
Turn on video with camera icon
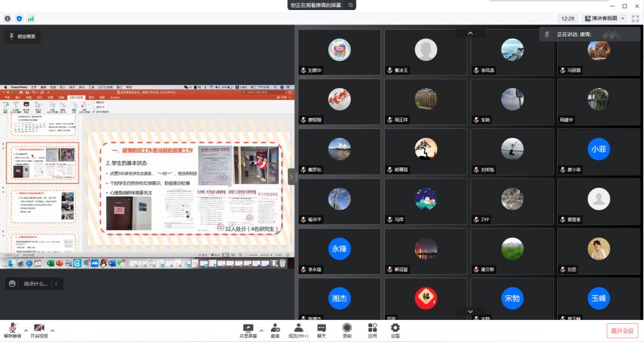39,329
